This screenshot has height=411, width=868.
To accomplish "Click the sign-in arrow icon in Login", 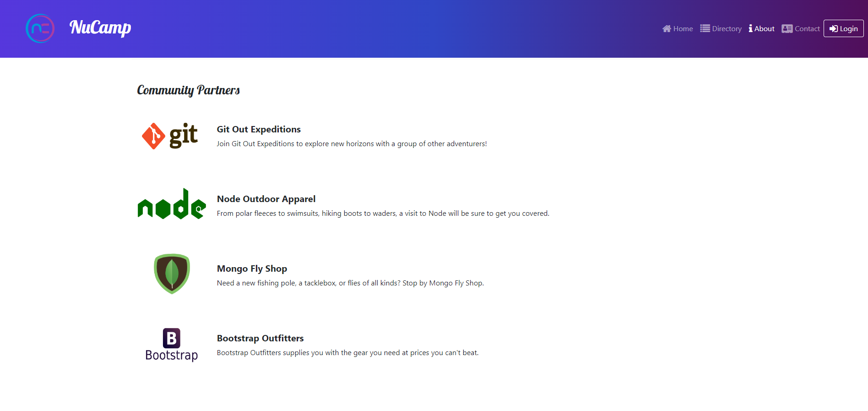I will [834, 28].
